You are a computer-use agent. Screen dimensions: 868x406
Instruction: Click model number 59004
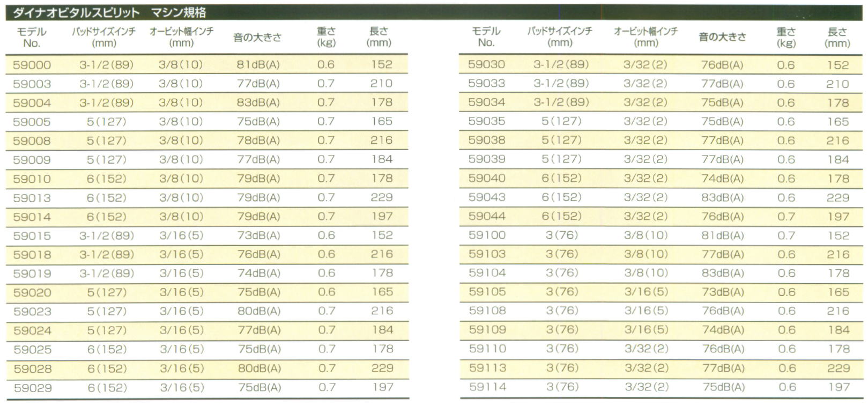pos(32,103)
